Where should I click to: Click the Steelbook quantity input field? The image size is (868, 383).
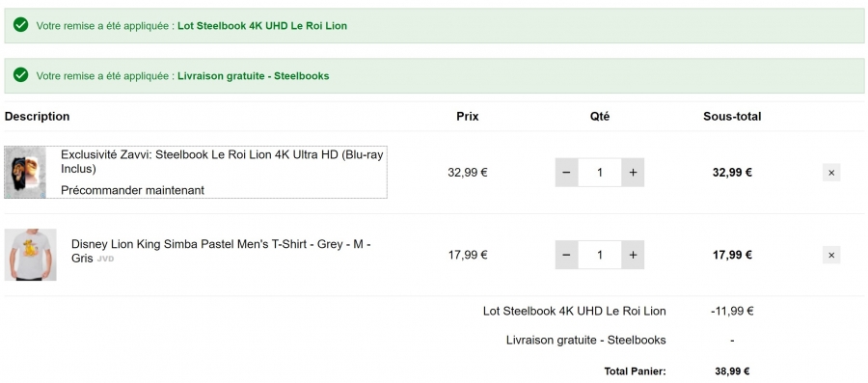(x=600, y=172)
